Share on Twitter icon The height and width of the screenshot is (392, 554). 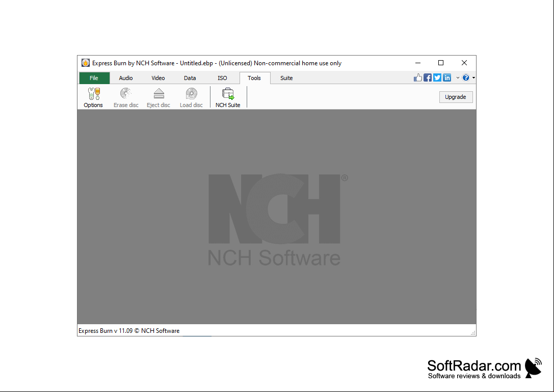(437, 78)
